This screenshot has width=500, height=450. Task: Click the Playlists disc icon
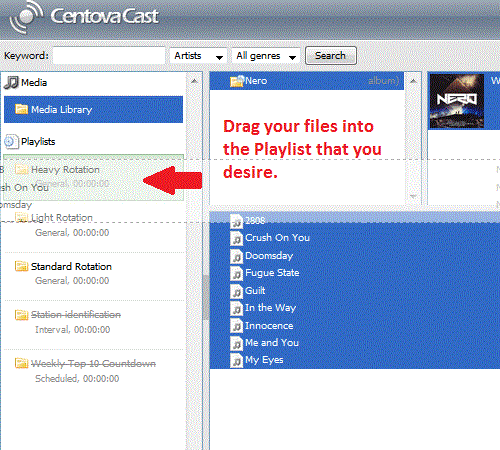coord(11,142)
